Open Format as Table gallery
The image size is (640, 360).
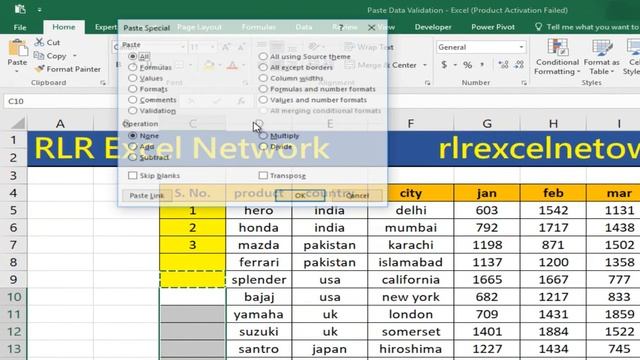tap(602, 57)
